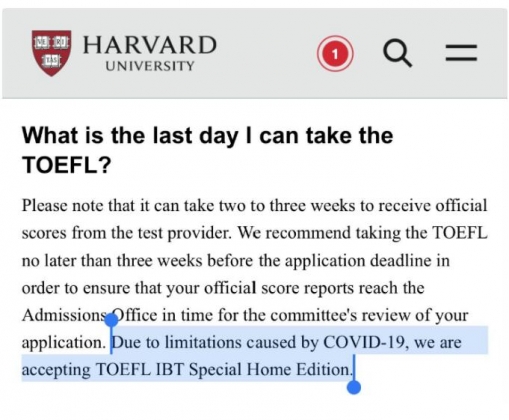Click the HARVARD wordmark text
The width and height of the screenshot is (509, 420).
(x=150, y=45)
